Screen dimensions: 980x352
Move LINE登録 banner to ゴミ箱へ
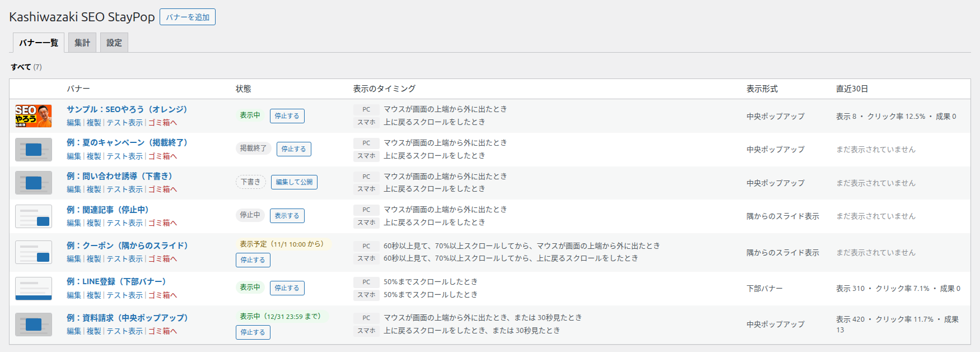tap(162, 295)
